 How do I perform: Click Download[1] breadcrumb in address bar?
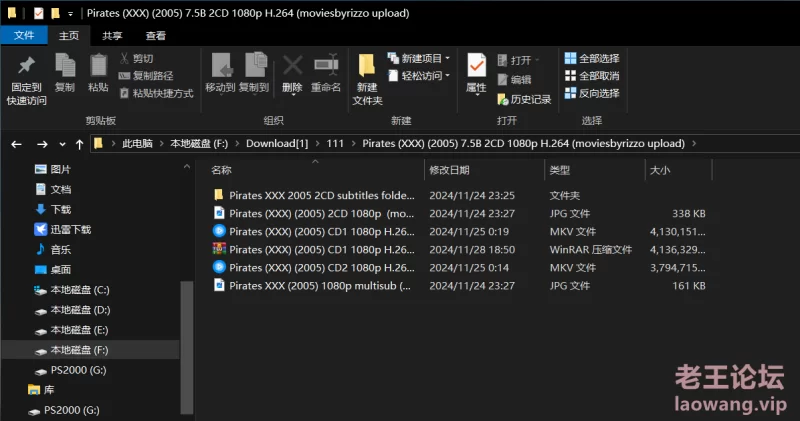tap(277, 143)
